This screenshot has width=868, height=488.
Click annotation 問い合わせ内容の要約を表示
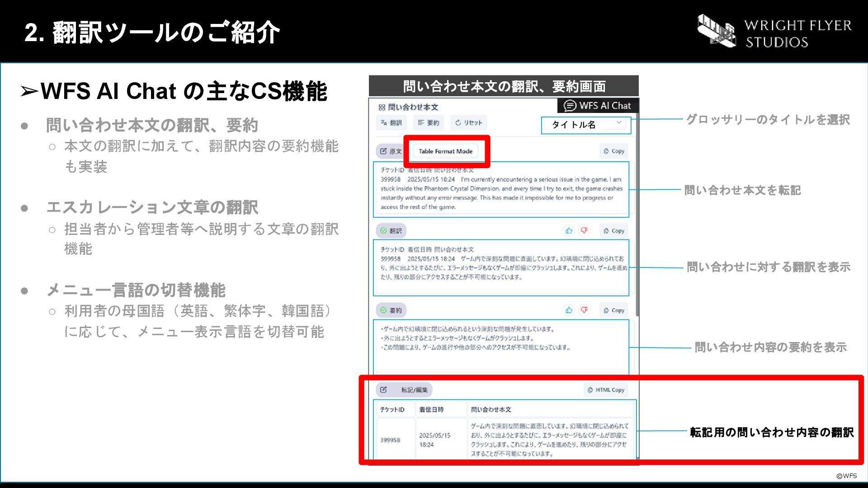click(770, 347)
